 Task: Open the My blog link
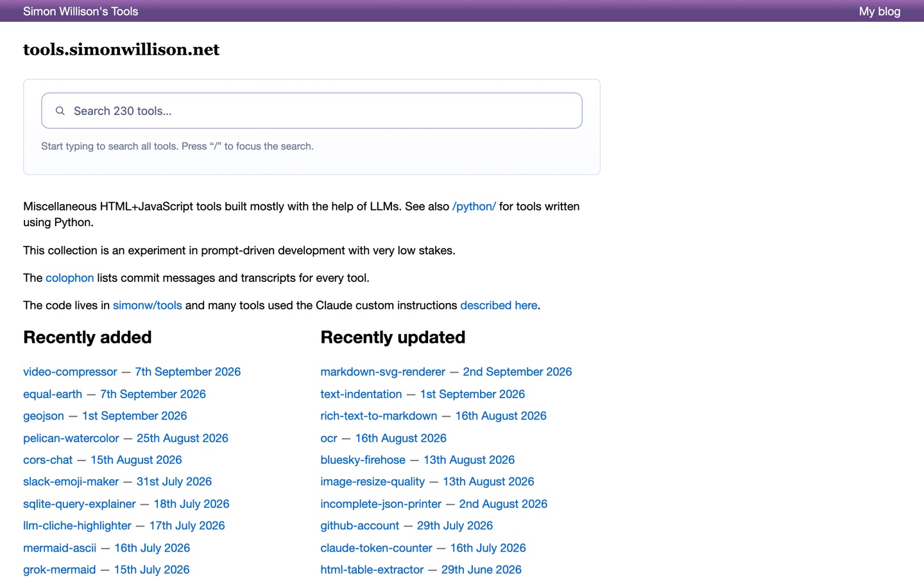(880, 12)
